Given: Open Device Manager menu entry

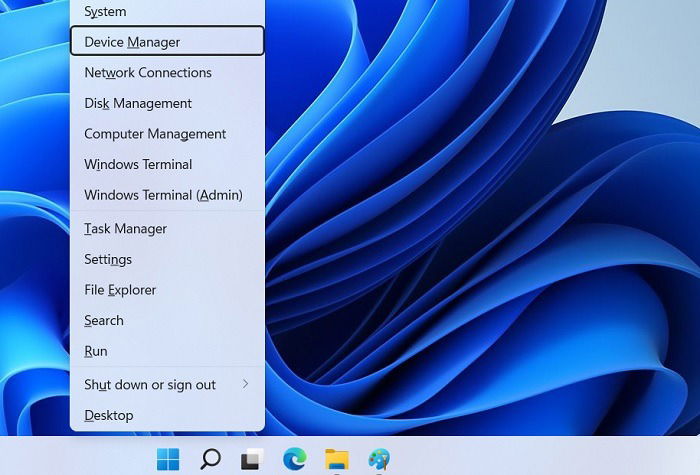Looking at the screenshot, I should point(167,41).
